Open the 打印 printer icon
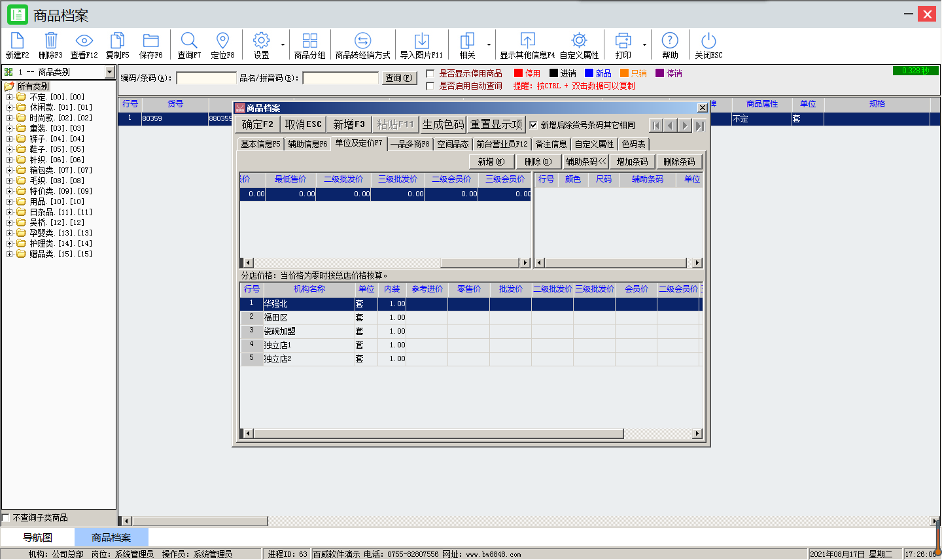This screenshot has width=942, height=560. tap(623, 41)
